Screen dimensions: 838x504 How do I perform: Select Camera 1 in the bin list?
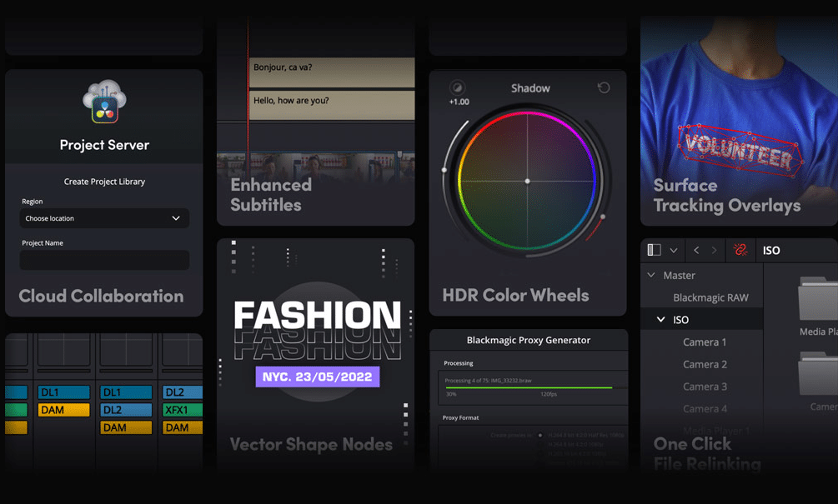(705, 342)
